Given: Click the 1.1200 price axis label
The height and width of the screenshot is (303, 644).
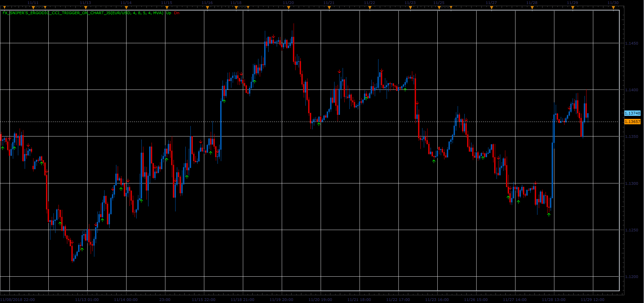Looking at the screenshot, I should [x=631, y=277].
